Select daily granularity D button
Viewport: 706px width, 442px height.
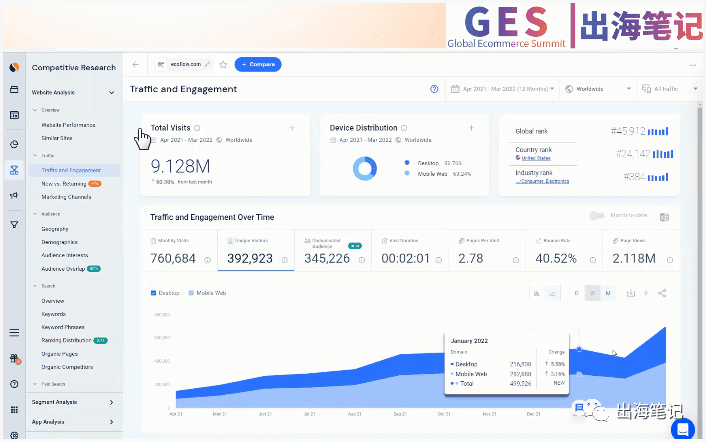576,293
